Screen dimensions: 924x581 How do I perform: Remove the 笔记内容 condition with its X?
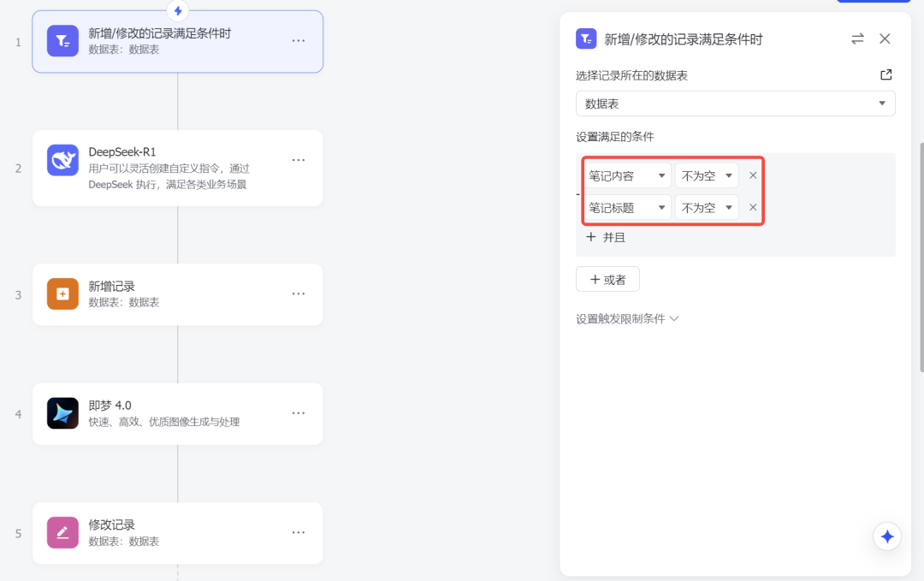(752, 175)
